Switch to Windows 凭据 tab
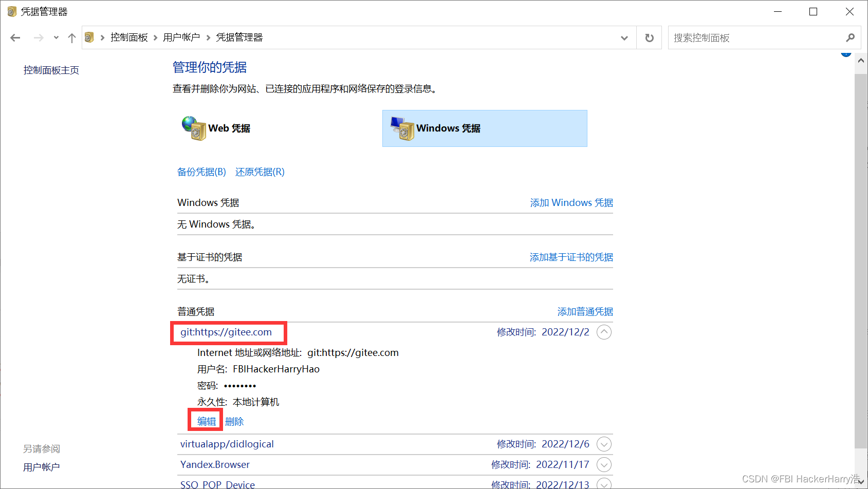868x489 pixels. coord(485,128)
